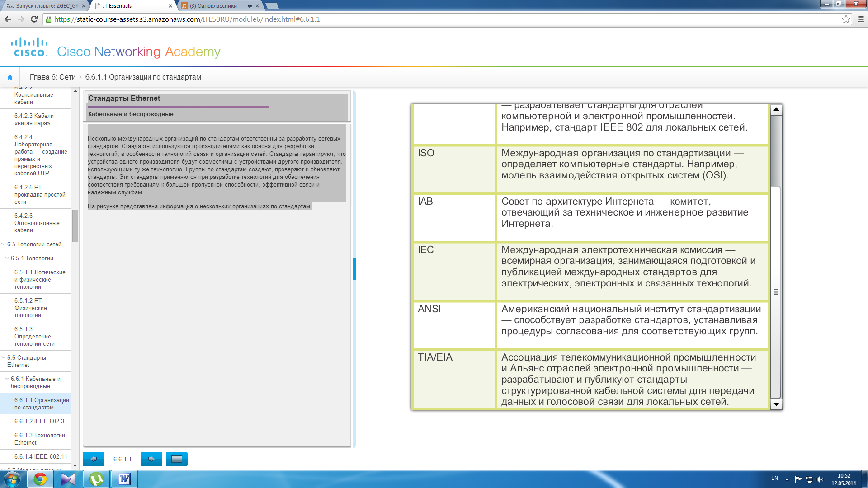Click the sidebar scroll down arrow
Screen dimensions: 868x488
(75, 466)
